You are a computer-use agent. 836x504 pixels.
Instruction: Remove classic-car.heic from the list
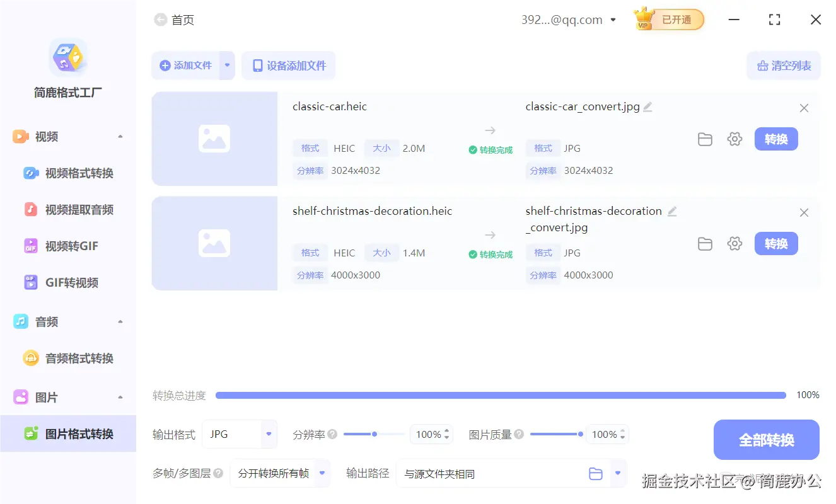804,108
